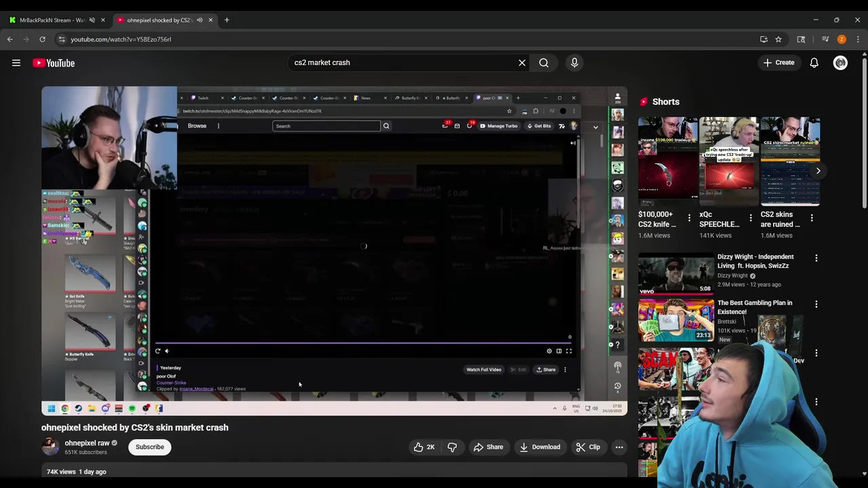868x488 pixels.
Task: Open a new browser tab
Action: tap(226, 20)
